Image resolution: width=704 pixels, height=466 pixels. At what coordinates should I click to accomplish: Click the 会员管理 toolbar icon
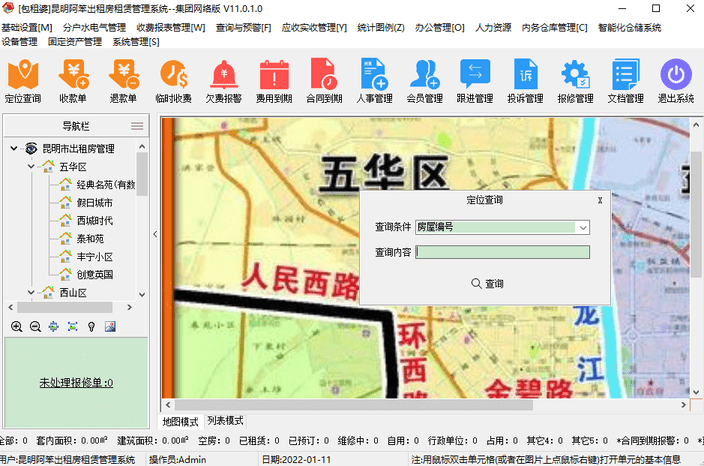tap(425, 81)
